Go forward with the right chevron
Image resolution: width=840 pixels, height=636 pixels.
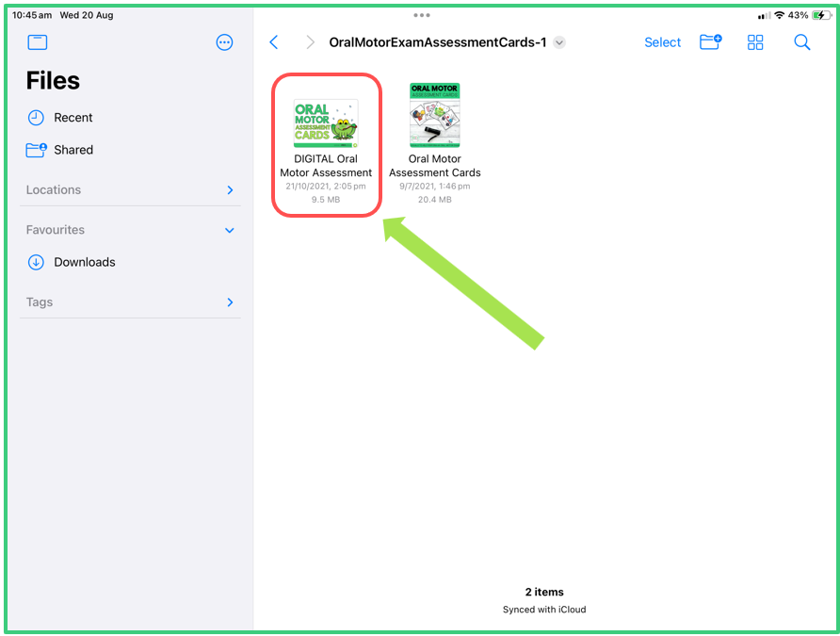pyautogui.click(x=310, y=42)
